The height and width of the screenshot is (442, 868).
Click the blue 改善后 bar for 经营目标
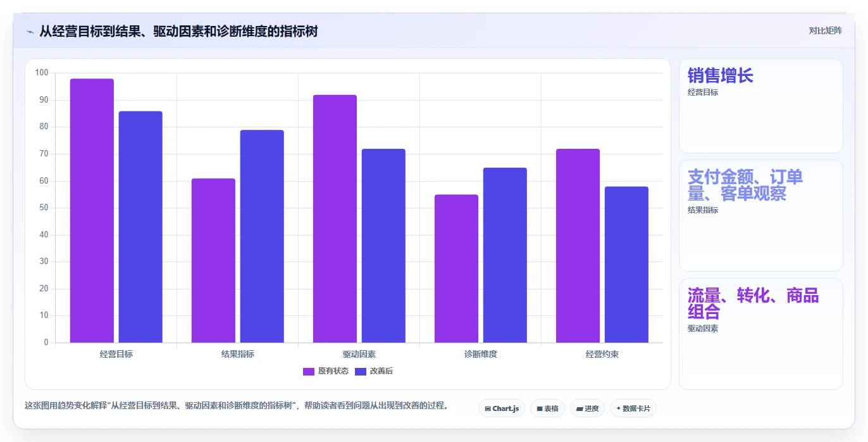[x=140, y=227]
